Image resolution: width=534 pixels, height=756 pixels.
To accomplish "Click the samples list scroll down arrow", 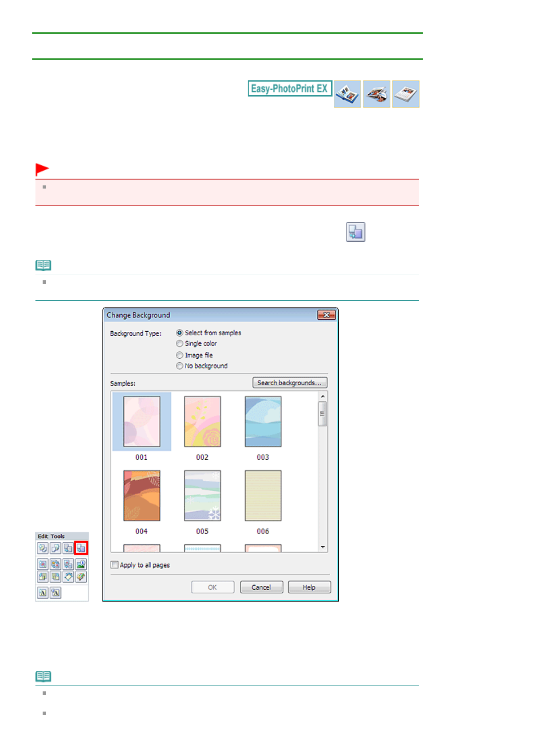I will pos(323,547).
